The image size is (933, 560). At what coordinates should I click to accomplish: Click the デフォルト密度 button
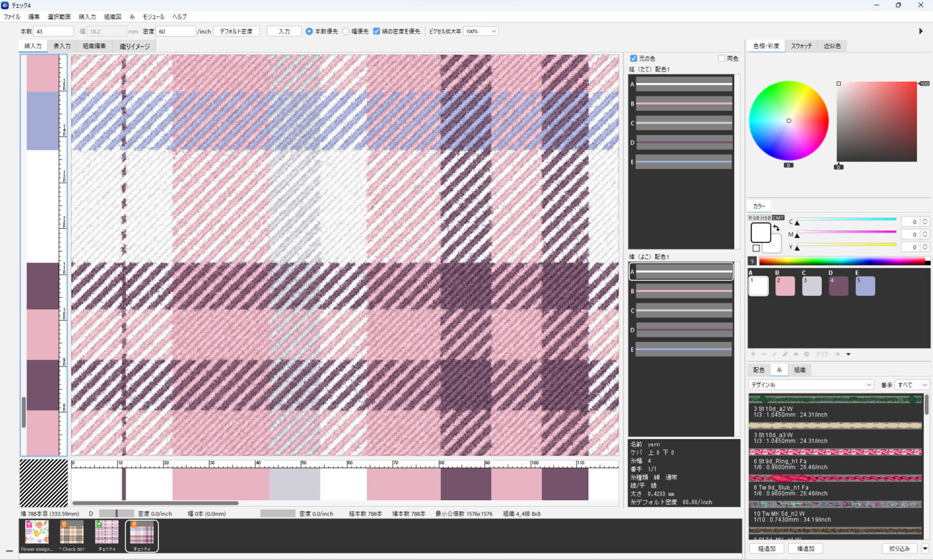(236, 32)
